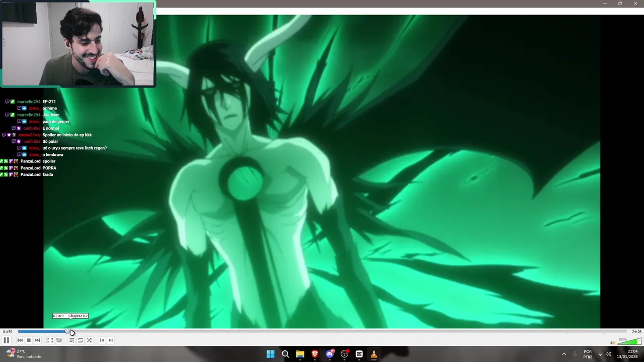Toggle random shuffle playback

click(x=89, y=340)
